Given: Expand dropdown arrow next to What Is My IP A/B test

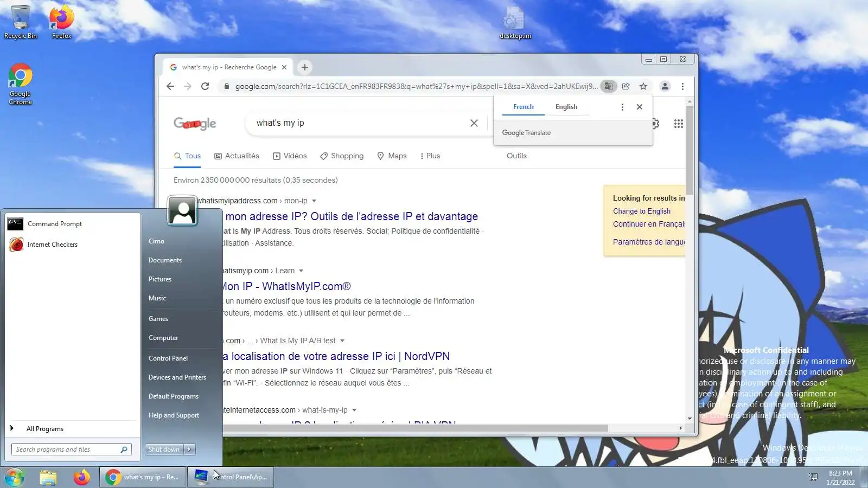Looking at the screenshot, I should point(342,341).
